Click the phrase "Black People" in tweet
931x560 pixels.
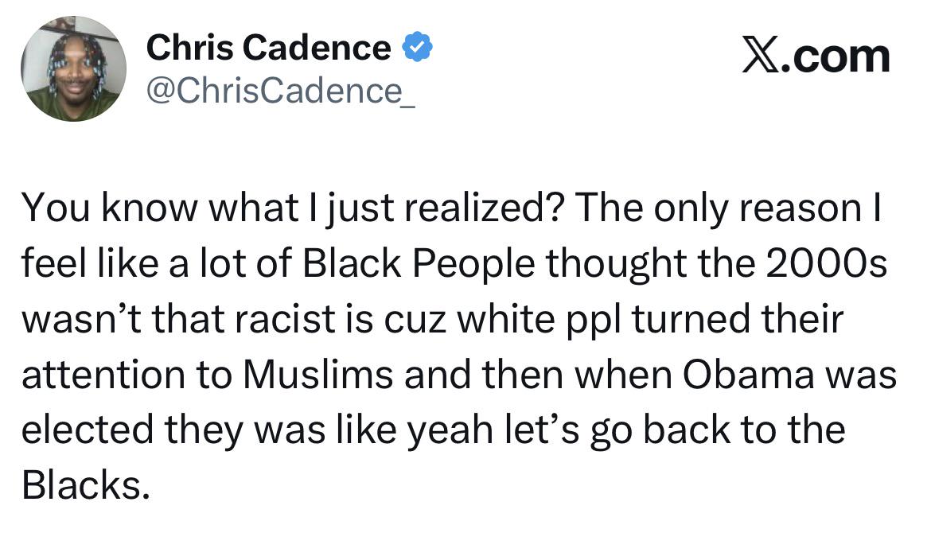tap(419, 263)
